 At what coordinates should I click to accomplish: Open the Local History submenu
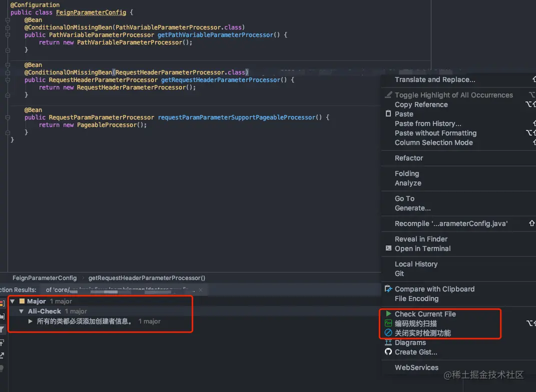pos(416,264)
